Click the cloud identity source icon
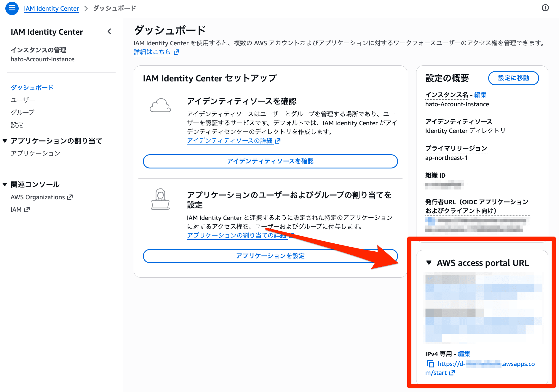Viewport: 559px width, 392px height. coord(160,105)
